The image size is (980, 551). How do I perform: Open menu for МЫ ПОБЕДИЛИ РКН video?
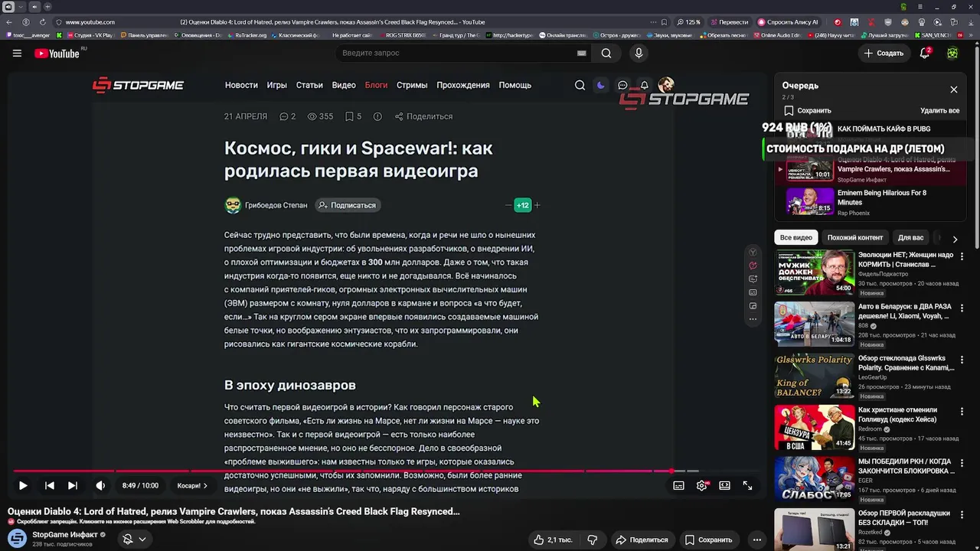[962, 465]
